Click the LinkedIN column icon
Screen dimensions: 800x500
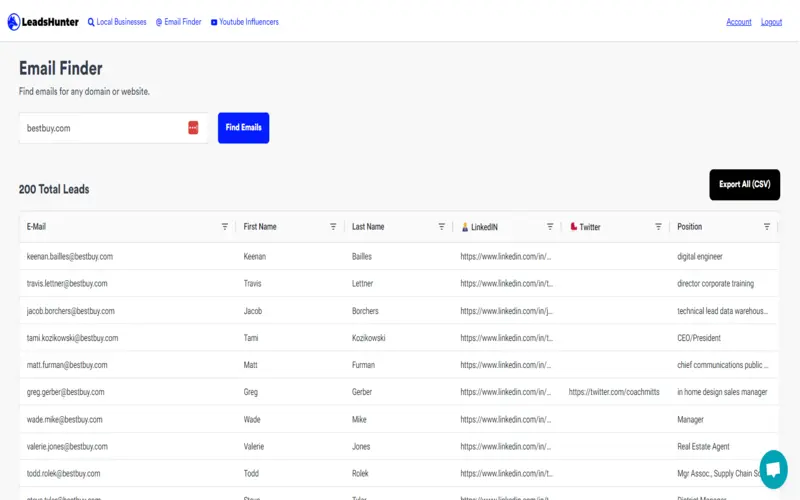[465, 227]
